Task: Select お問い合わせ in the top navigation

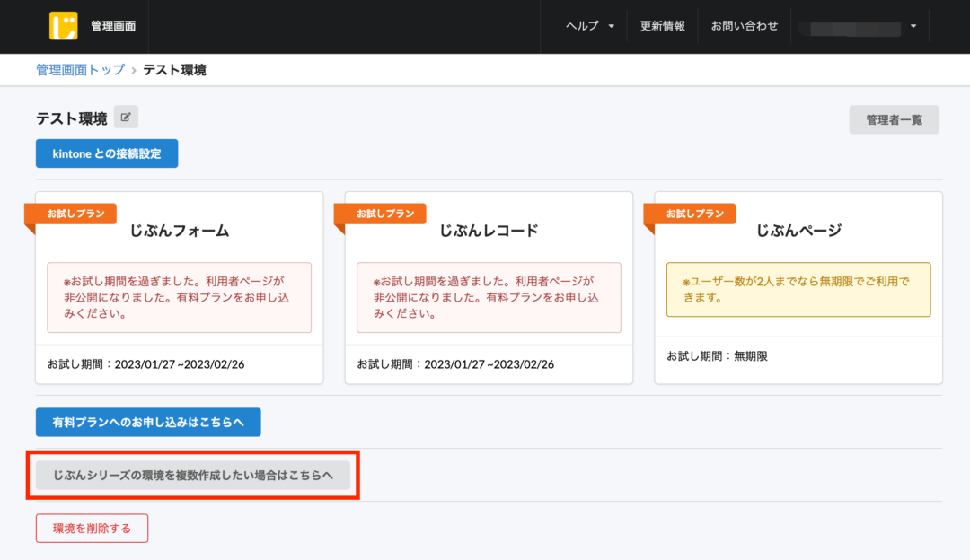Action: coord(744,26)
